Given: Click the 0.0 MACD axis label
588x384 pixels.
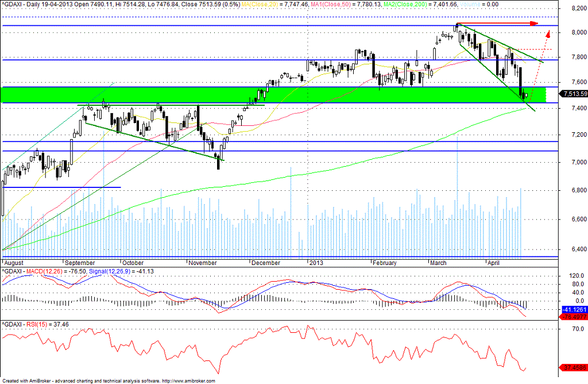Looking at the screenshot, I should click(x=580, y=301).
